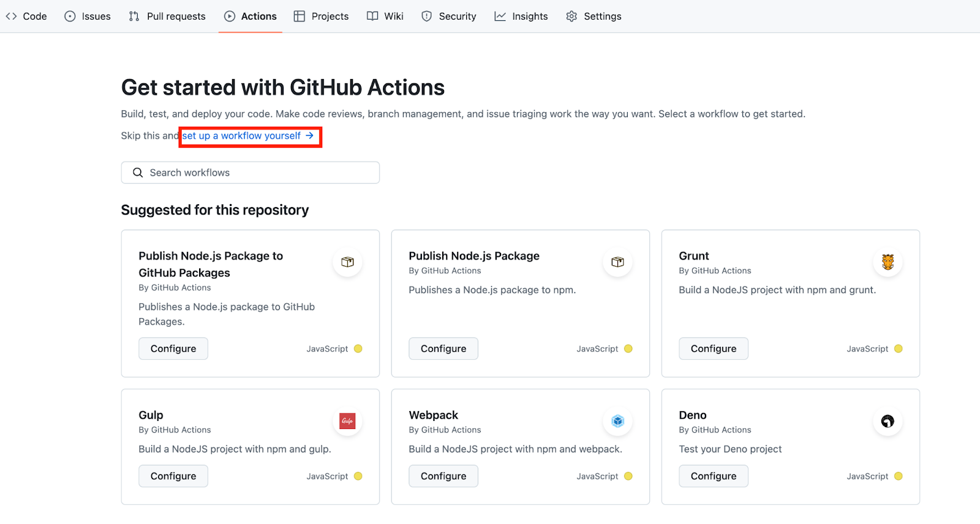
Task: Switch to Pull requests tab
Action: click(x=167, y=17)
